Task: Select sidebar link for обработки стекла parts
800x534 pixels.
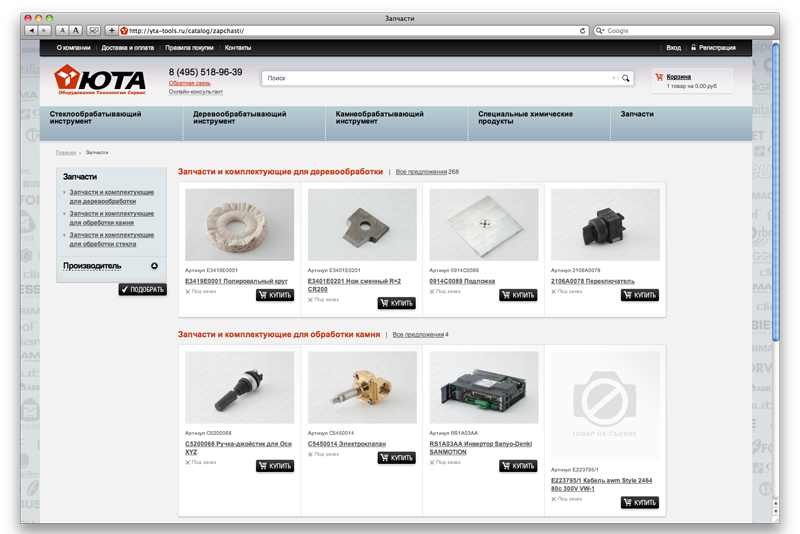Action: 111,239
